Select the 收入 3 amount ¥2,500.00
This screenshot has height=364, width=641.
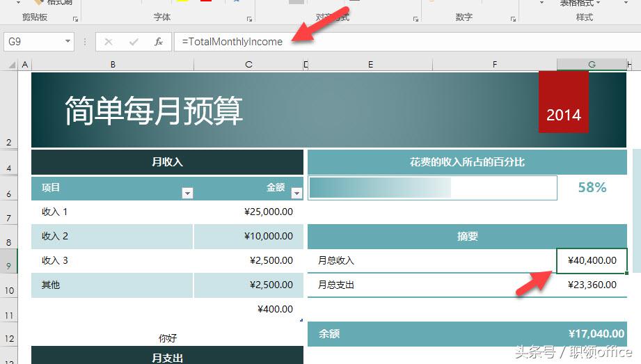[248, 260]
